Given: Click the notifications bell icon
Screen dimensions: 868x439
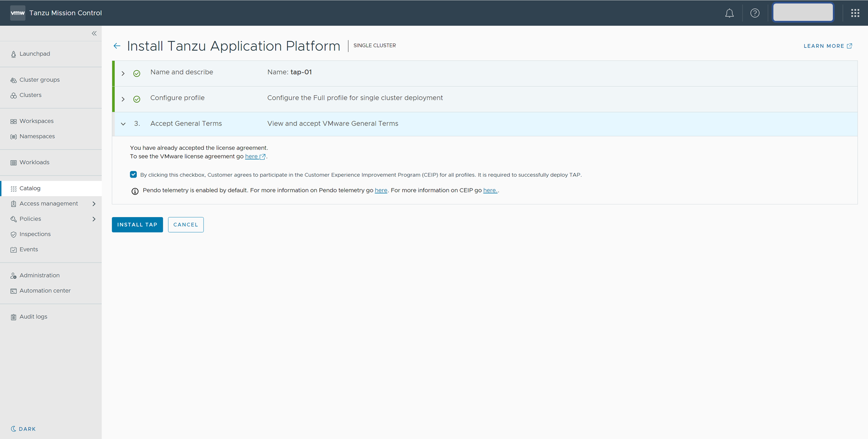Looking at the screenshot, I should pyautogui.click(x=729, y=13).
